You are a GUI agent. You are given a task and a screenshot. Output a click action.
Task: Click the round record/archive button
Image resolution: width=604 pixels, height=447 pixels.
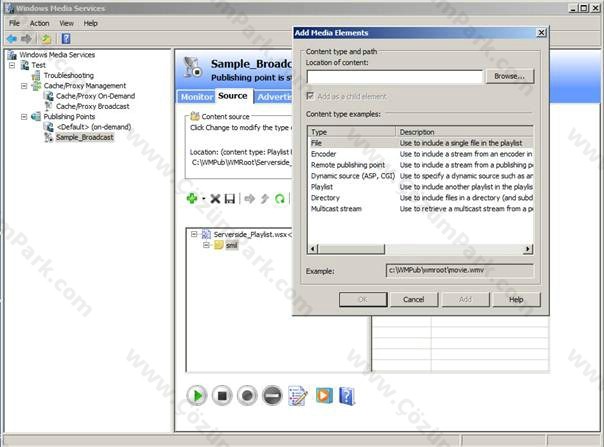pyautogui.click(x=247, y=396)
